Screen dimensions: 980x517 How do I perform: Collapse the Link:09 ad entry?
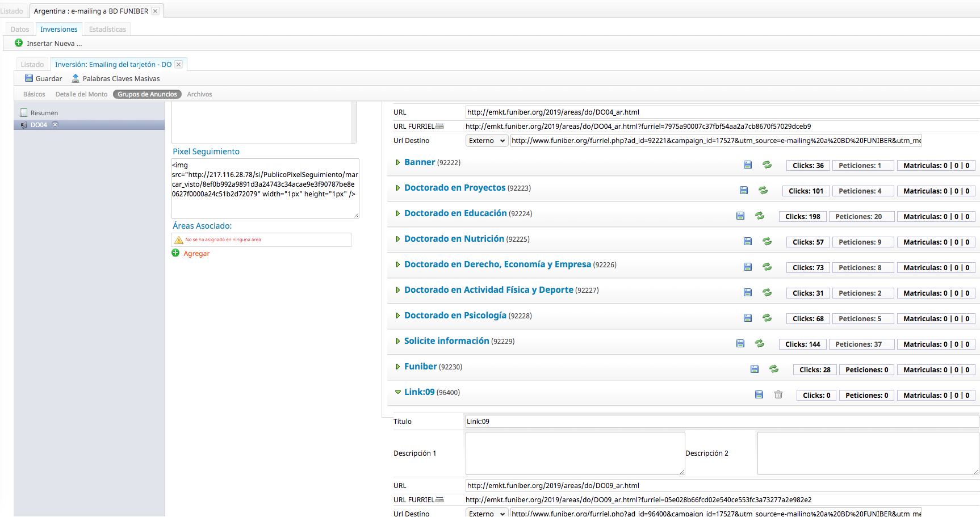[397, 392]
